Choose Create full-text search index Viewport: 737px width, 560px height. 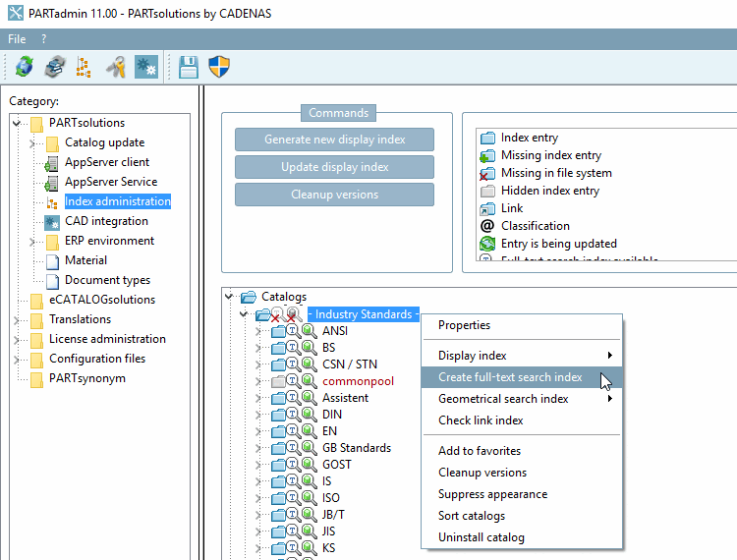pyautogui.click(x=510, y=377)
